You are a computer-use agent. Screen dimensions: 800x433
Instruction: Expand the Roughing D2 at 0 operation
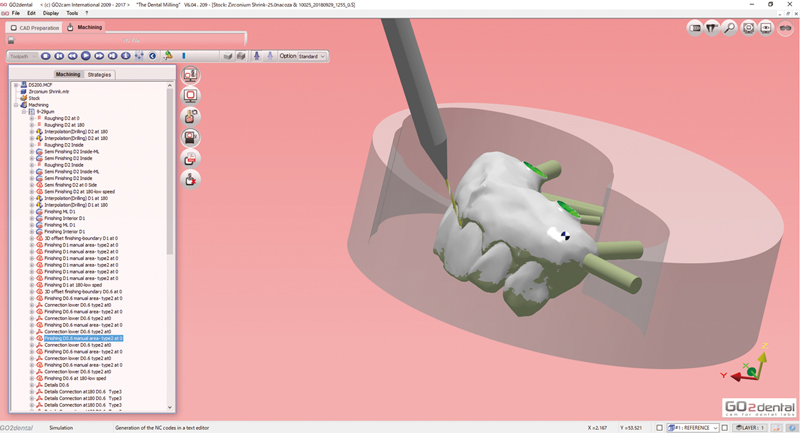click(32, 118)
